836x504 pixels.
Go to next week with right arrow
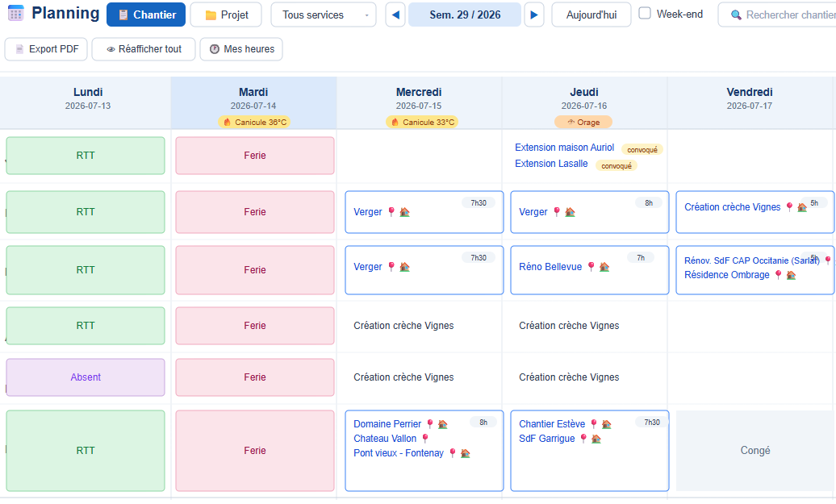click(534, 15)
